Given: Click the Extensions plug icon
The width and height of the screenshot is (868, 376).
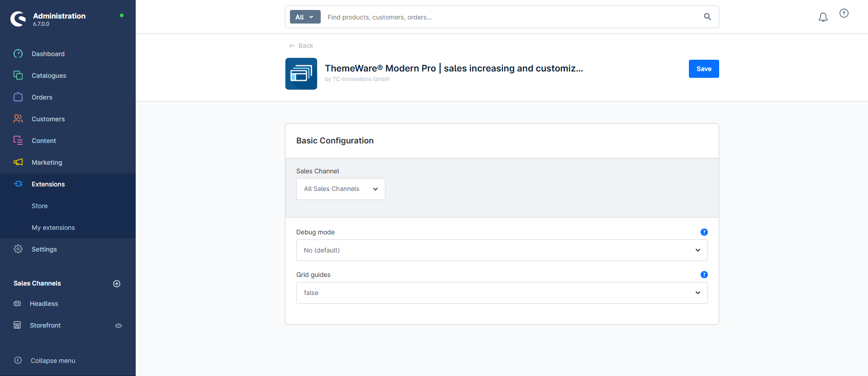Looking at the screenshot, I should [18, 184].
